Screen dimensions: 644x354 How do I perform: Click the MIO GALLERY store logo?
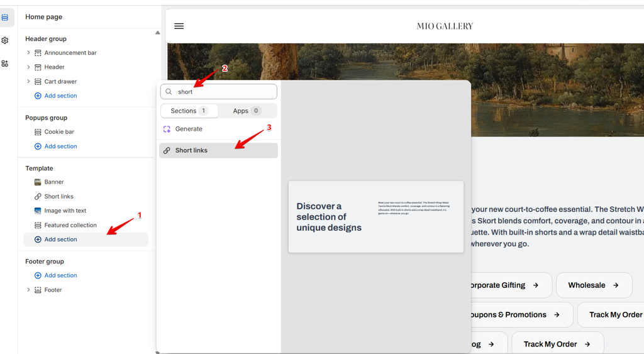click(445, 26)
